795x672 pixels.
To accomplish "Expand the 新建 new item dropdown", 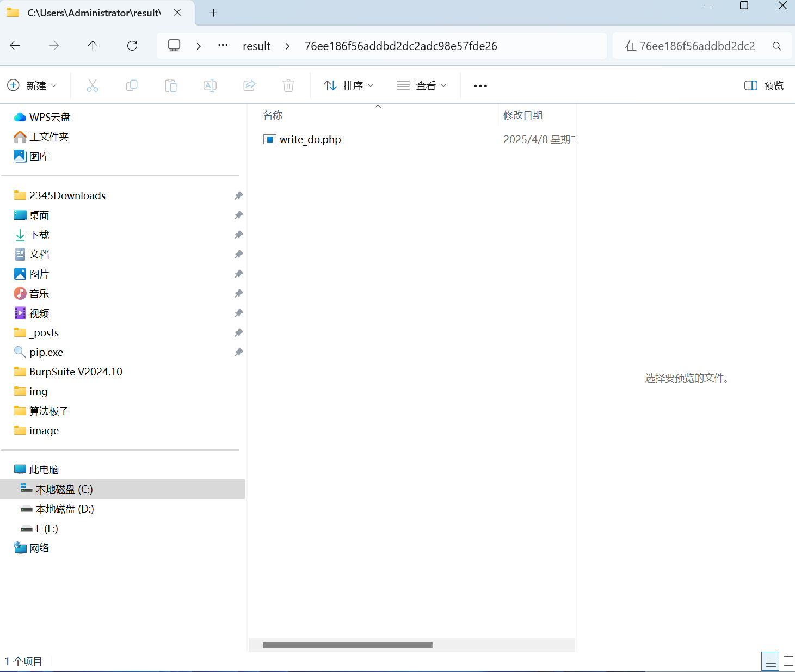I will tap(32, 85).
